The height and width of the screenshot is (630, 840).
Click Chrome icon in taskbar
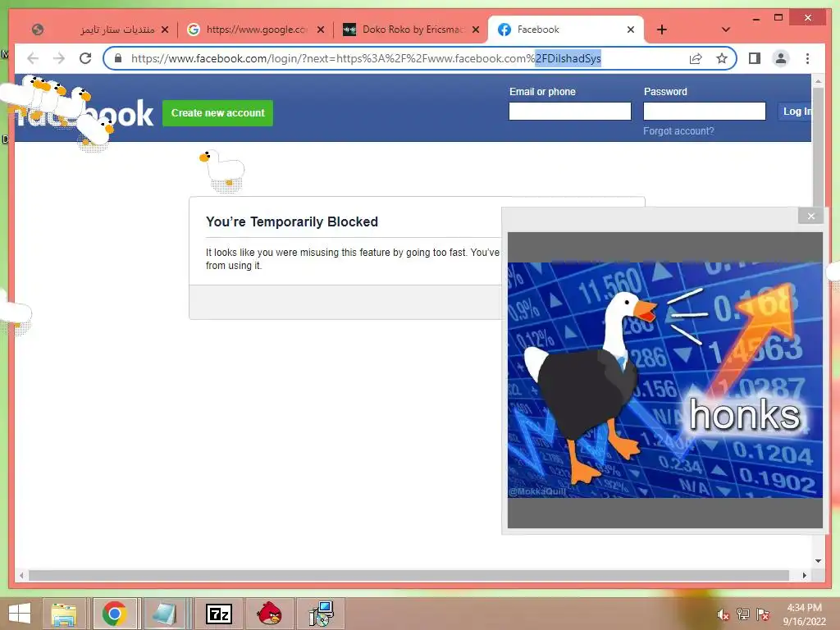115,614
